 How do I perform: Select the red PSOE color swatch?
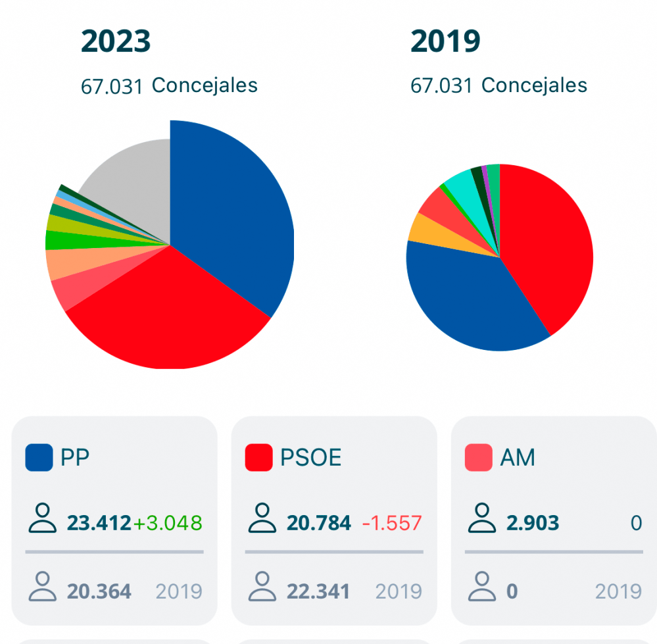(x=258, y=458)
